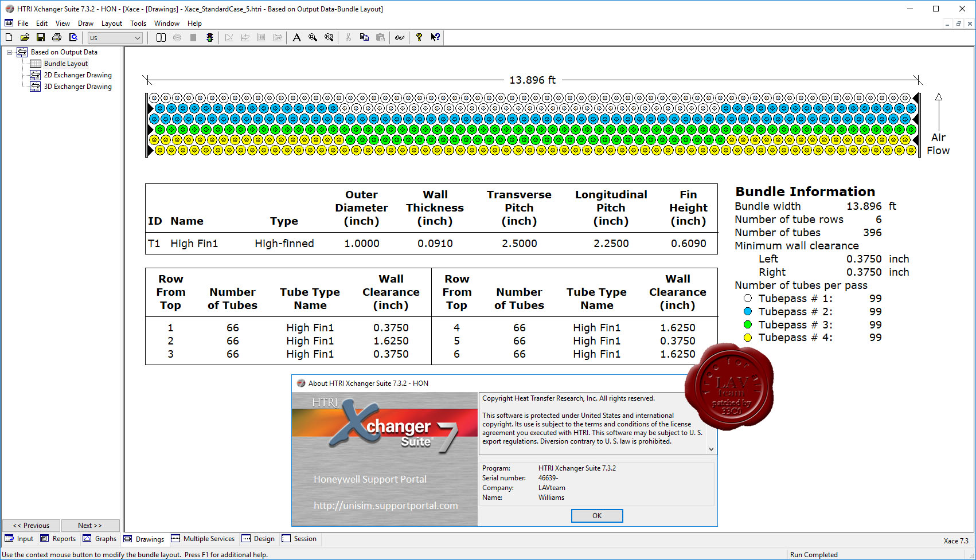Screen dimensions: 976x560
Task: Click the disabled first graph toolbar icon
Action: click(x=229, y=37)
